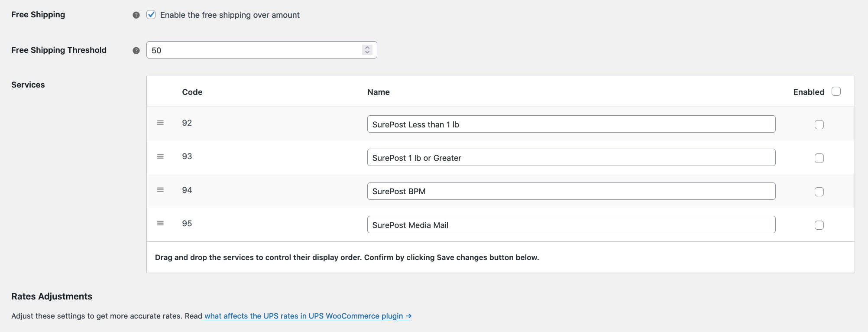Viewport: 868px width, 332px height.
Task: Enable the SurePost Less than 1 lb service
Action: pyautogui.click(x=819, y=125)
